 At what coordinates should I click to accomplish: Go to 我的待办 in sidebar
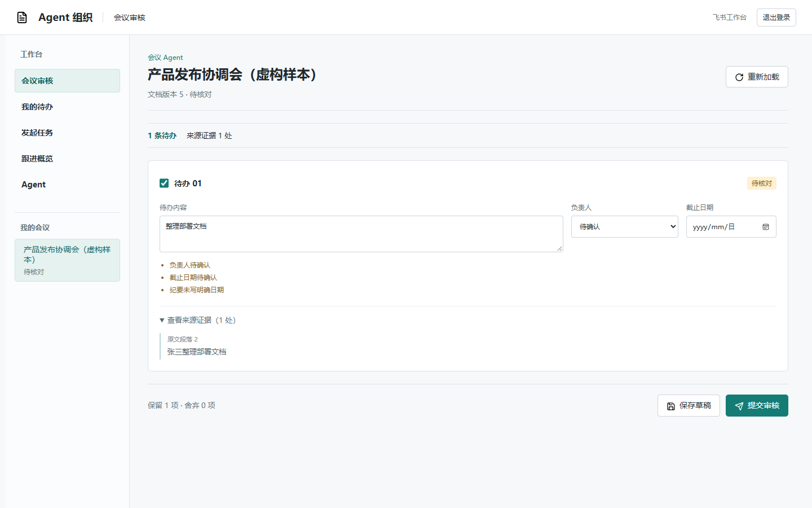pyautogui.click(x=67, y=107)
